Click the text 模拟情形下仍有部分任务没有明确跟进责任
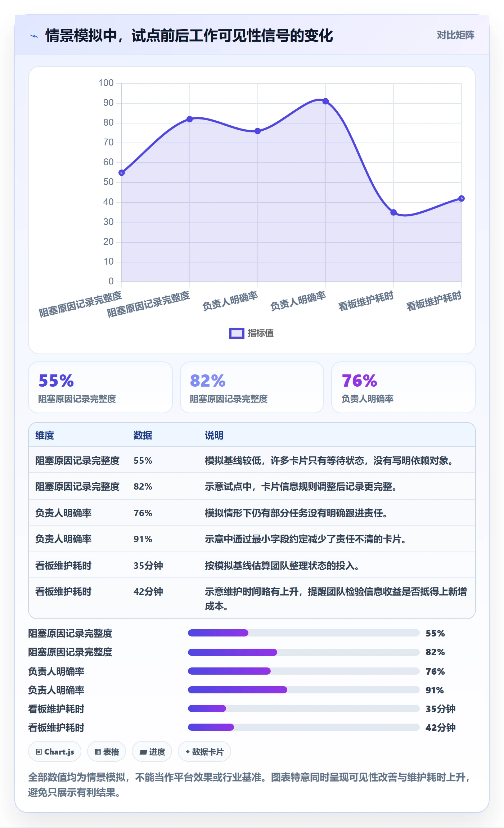The height and width of the screenshot is (828, 504). coord(296,513)
